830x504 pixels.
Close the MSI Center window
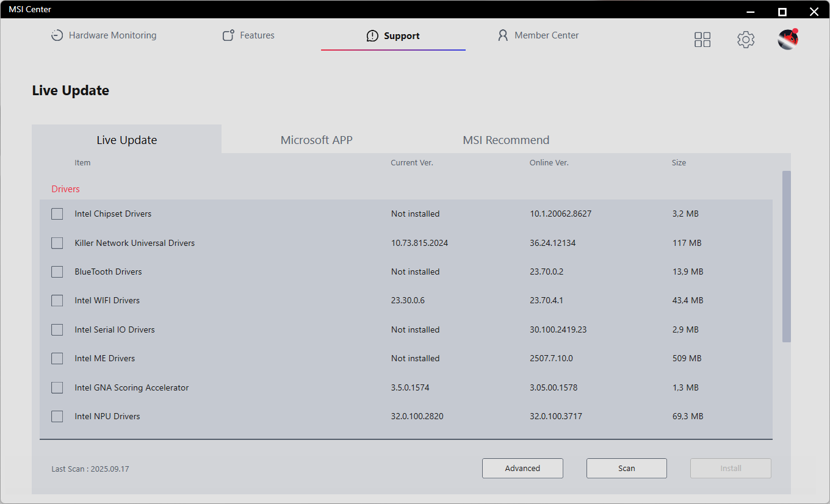814,11
